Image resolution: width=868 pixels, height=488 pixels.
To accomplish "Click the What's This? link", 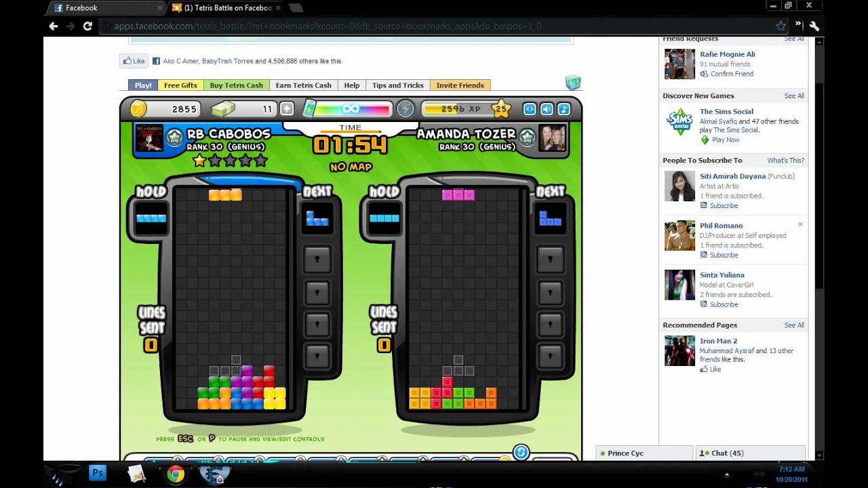I will (785, 161).
